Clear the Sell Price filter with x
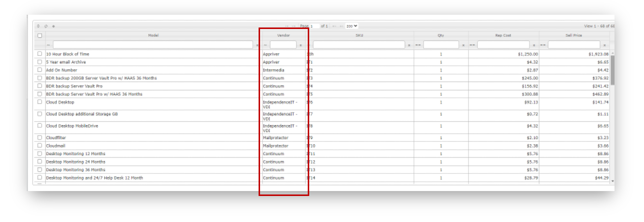644x222 pixels. (605, 45)
